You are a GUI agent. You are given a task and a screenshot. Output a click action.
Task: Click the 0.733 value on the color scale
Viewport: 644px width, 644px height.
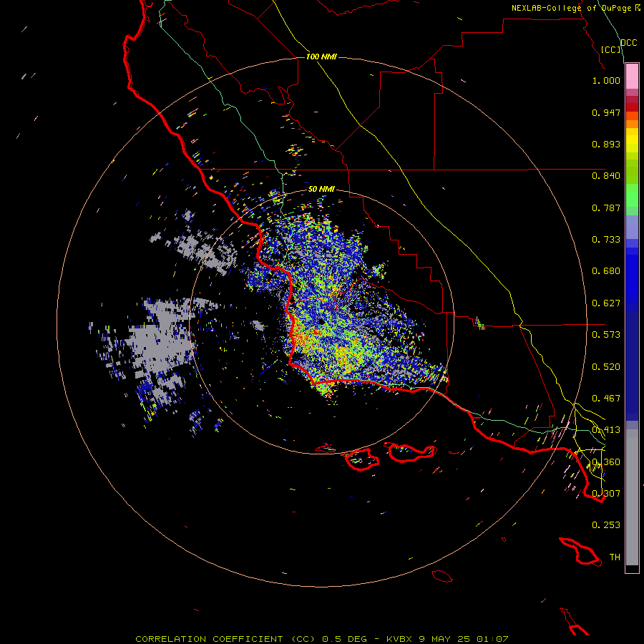point(606,240)
